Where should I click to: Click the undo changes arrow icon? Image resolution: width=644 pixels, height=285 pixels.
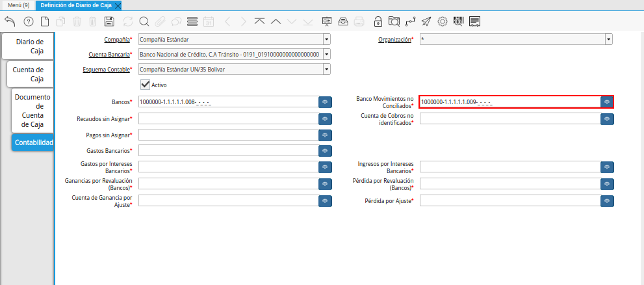click(10, 21)
